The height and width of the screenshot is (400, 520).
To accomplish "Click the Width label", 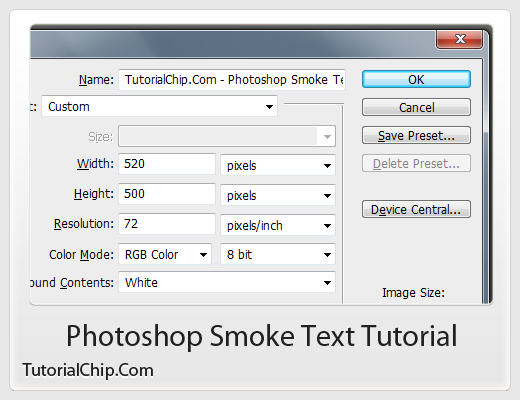I will click(x=95, y=164).
